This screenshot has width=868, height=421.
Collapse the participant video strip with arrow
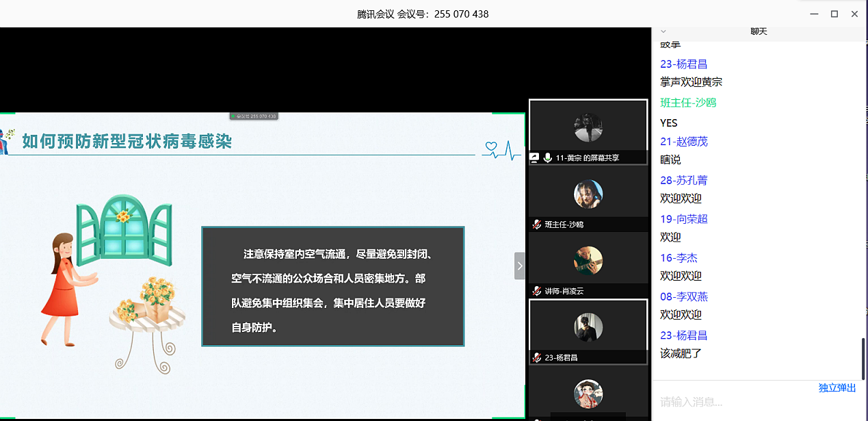click(x=520, y=266)
